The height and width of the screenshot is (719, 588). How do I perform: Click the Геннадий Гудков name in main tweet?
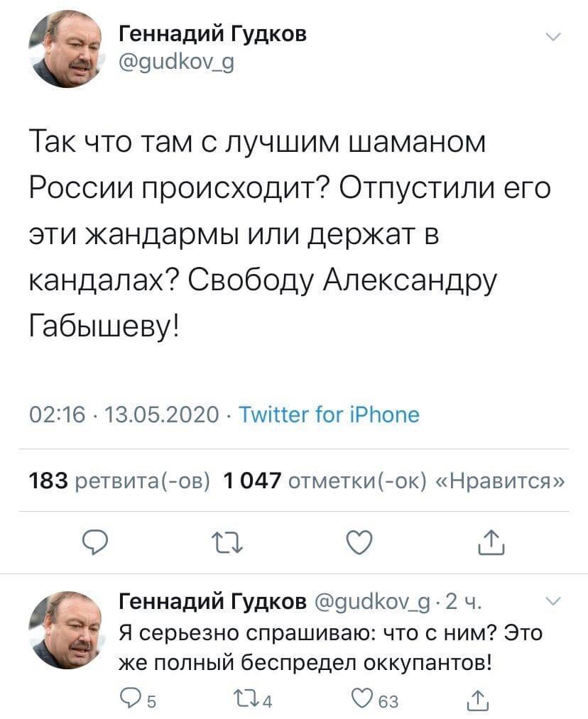[x=212, y=33]
